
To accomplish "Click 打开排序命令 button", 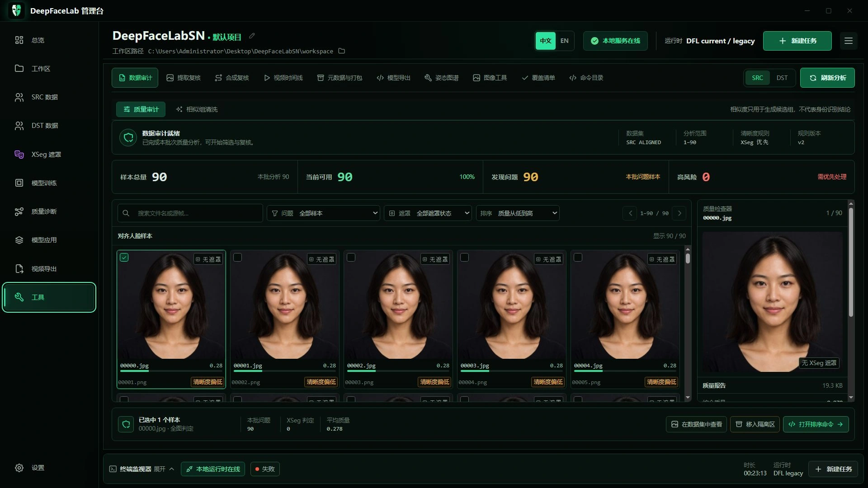I will (x=816, y=424).
